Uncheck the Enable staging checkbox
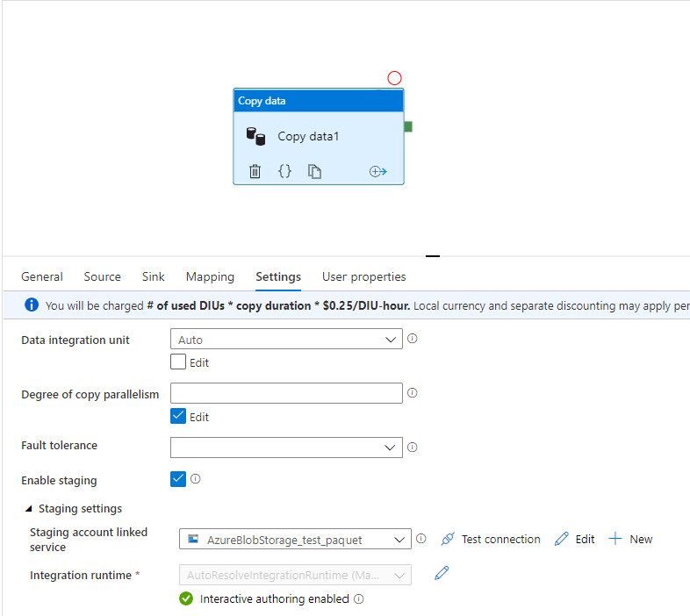Image resolution: width=690 pixels, height=616 pixels. coord(178,479)
